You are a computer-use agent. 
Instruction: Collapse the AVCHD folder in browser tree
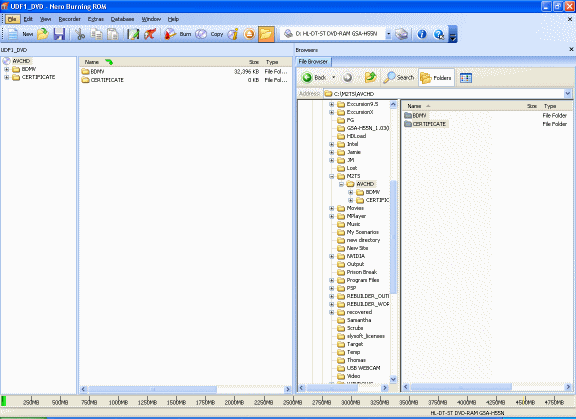pos(341,184)
